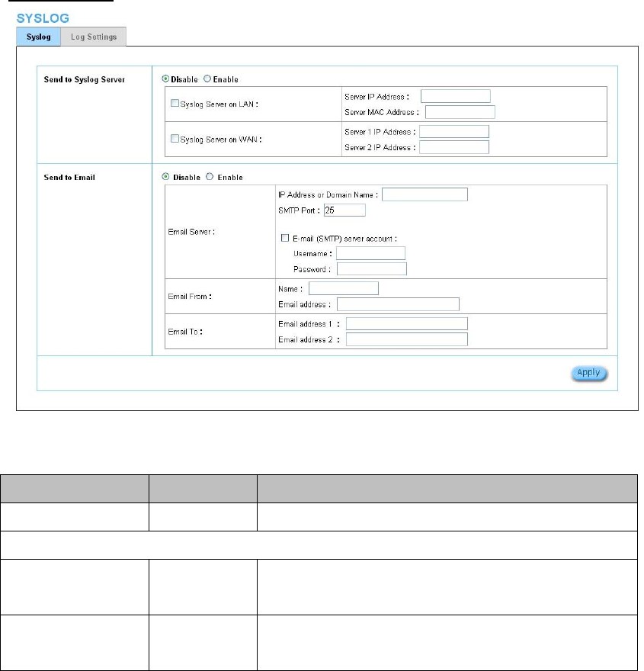Focus the Password input box

pyautogui.click(x=372, y=268)
